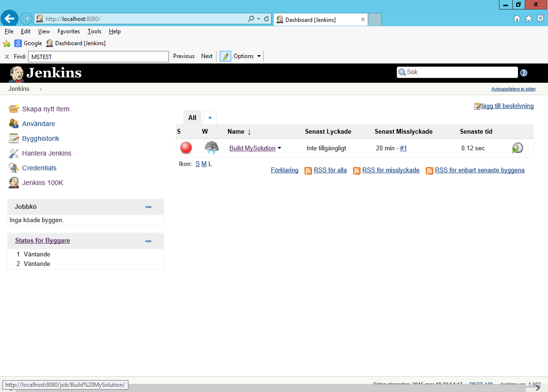Open the Google favorite shortcut
The image size is (548, 392).
pyautogui.click(x=29, y=43)
